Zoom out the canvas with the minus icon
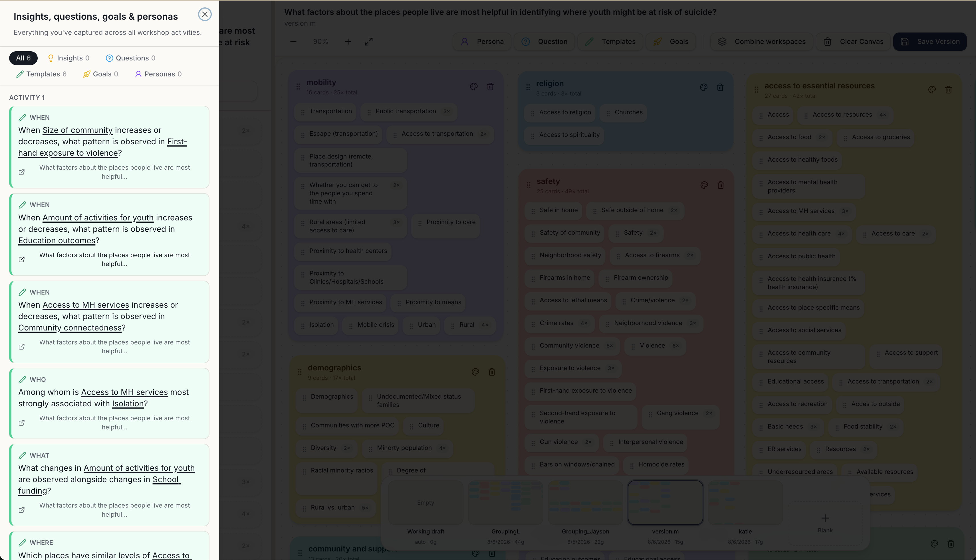This screenshot has height=560, width=976. pos(293,42)
